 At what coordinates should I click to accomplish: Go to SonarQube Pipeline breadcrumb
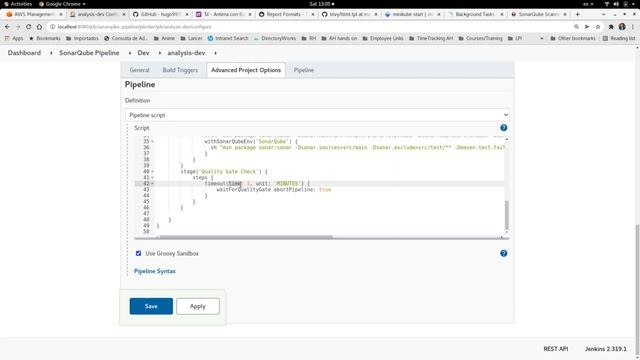pyautogui.click(x=89, y=53)
